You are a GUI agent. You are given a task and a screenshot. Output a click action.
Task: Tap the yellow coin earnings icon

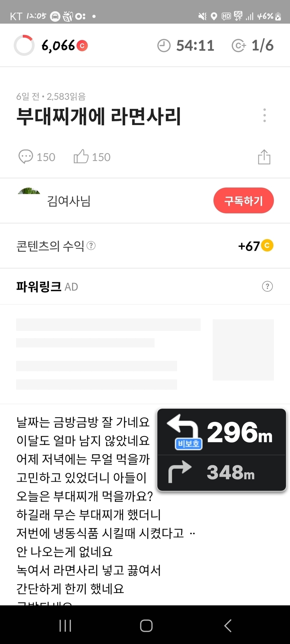coord(267,246)
